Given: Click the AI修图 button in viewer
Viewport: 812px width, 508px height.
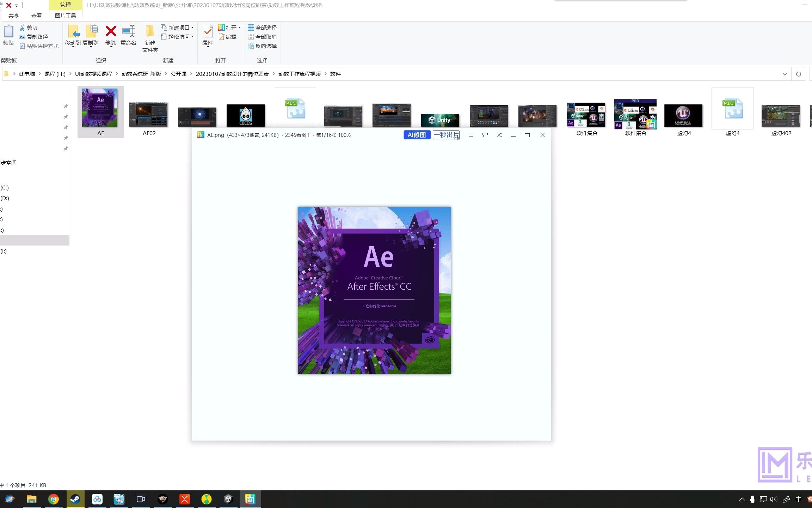Looking at the screenshot, I should pyautogui.click(x=417, y=135).
